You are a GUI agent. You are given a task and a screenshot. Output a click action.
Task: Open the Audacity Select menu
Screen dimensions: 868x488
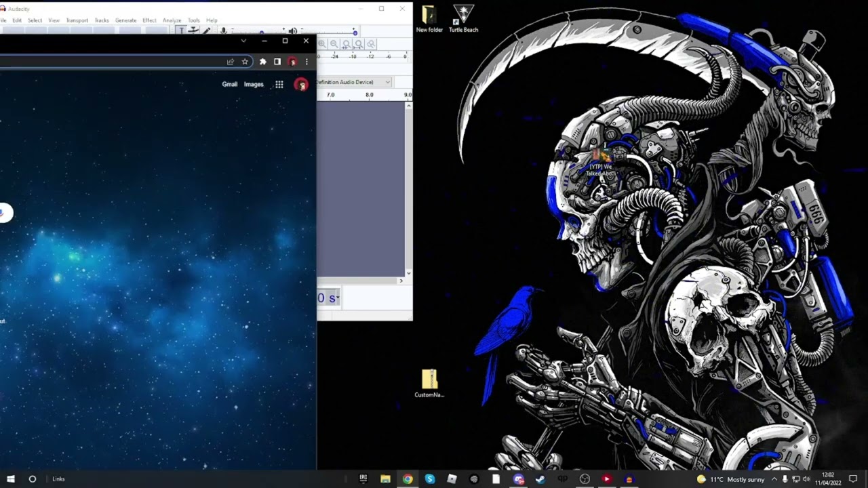(35, 20)
